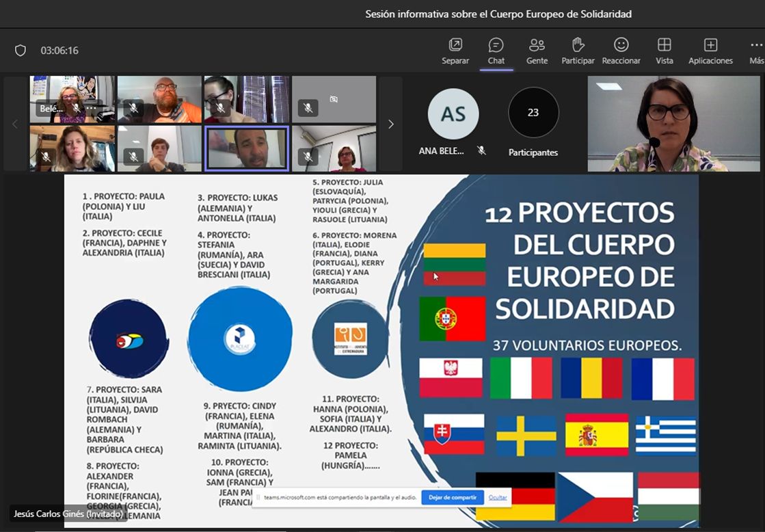The height and width of the screenshot is (532, 765).
Task: Expand more video tiles with the right chevron
Action: (x=390, y=124)
